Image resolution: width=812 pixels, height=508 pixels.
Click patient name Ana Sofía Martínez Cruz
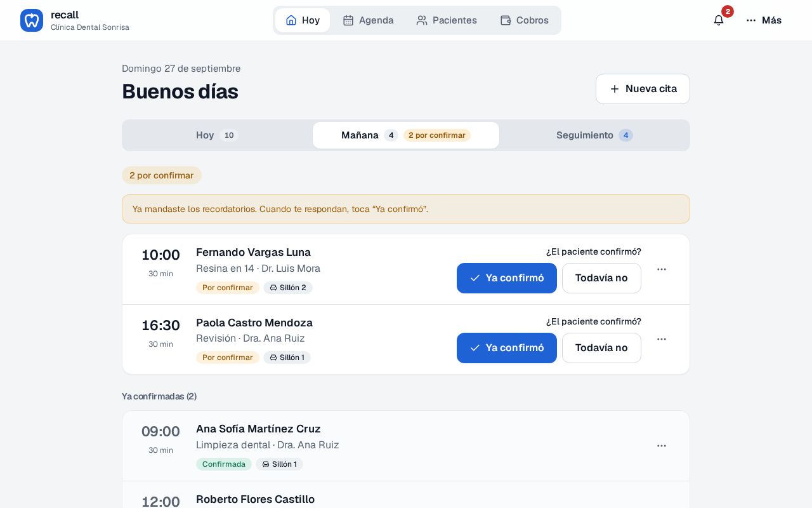coord(258,429)
